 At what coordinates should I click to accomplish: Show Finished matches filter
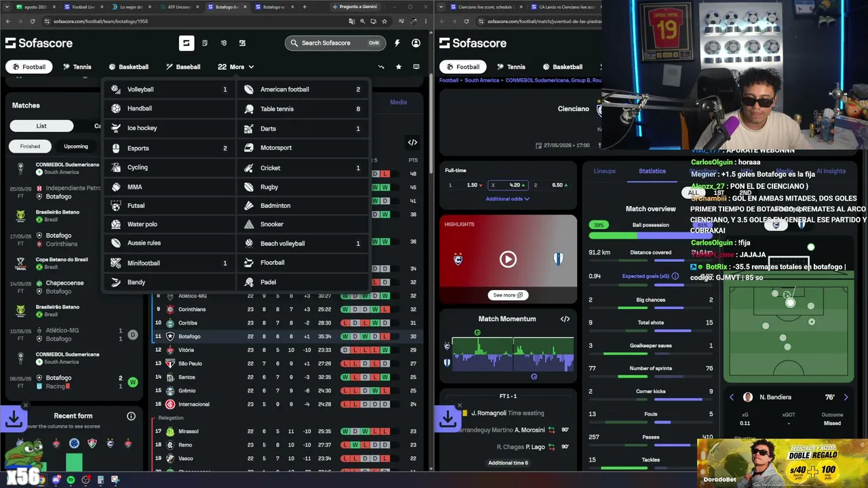pyautogui.click(x=30, y=146)
